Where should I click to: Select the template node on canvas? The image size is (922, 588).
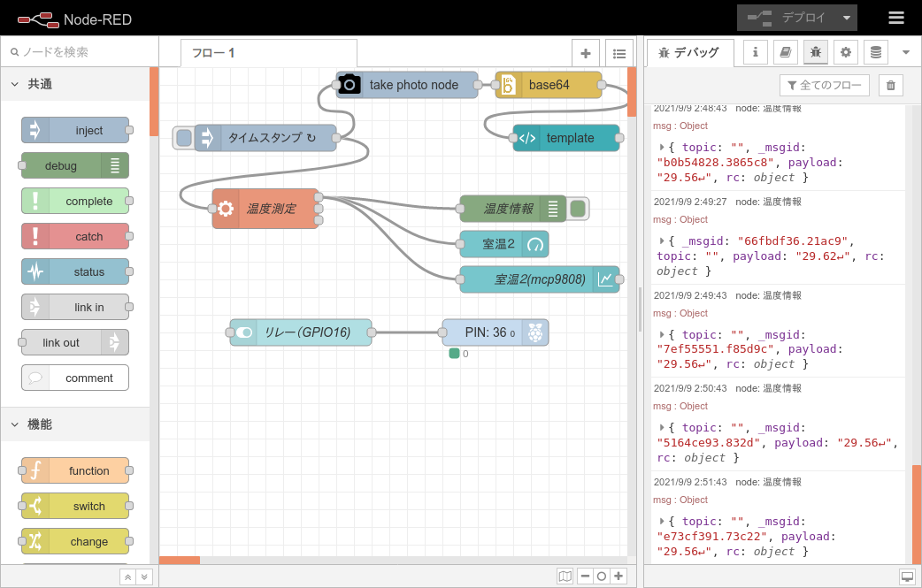coord(566,138)
